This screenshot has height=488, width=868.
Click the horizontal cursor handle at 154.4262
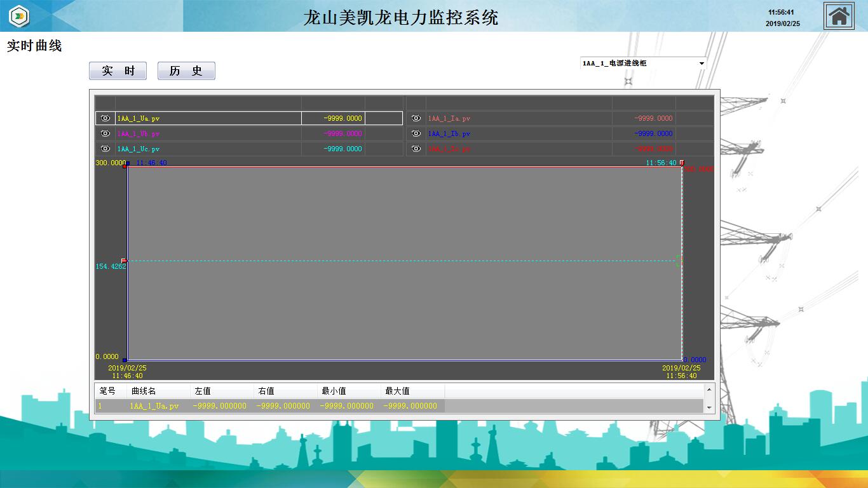124,261
